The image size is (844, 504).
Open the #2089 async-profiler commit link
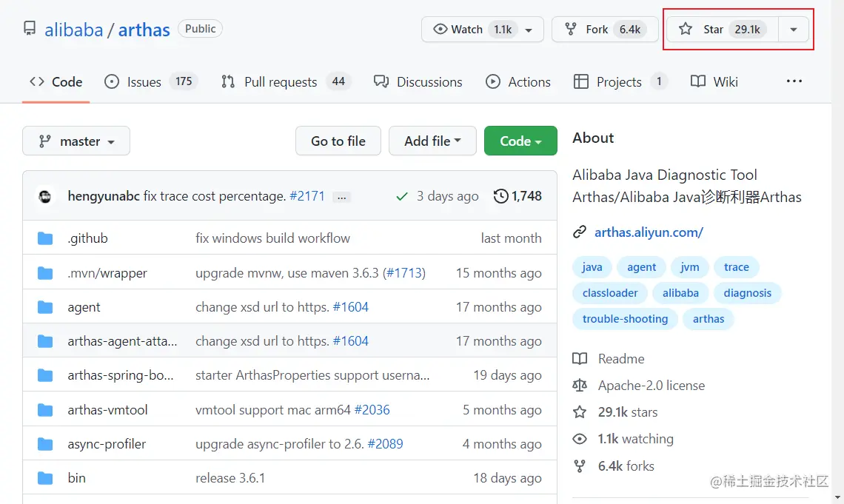click(x=385, y=444)
